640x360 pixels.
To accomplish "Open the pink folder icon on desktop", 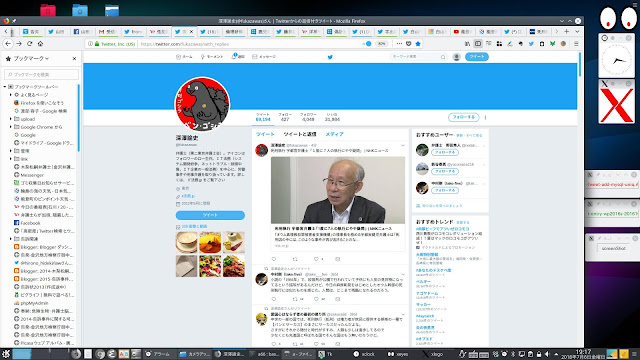I will (x=48, y=10).
